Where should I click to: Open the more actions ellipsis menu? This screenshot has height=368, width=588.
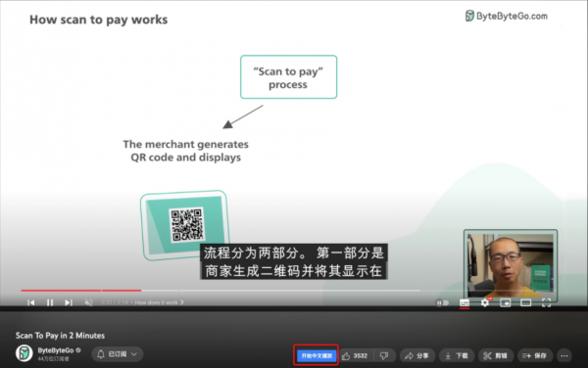click(x=564, y=355)
